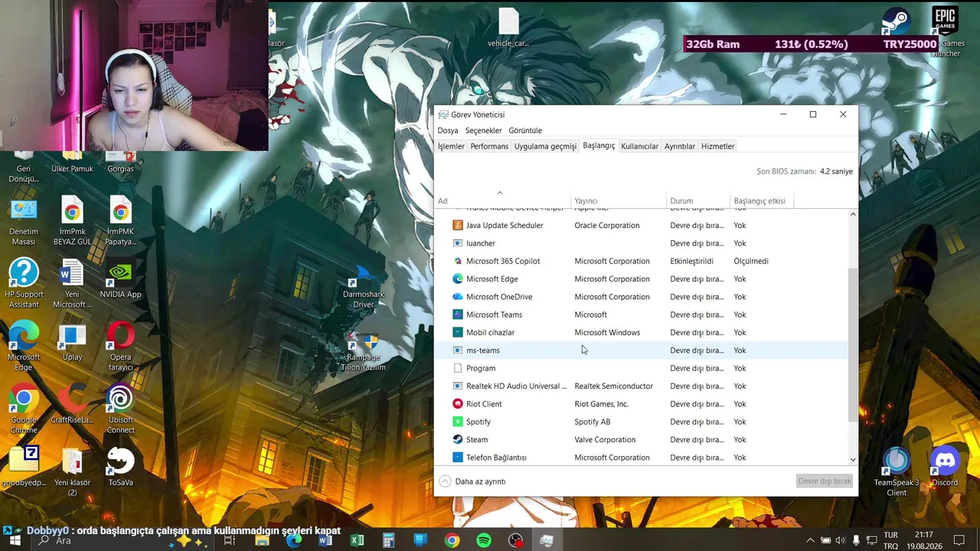Viewport: 980px width, 551px height.
Task: Click the luancher startup entry icon
Action: pos(458,243)
